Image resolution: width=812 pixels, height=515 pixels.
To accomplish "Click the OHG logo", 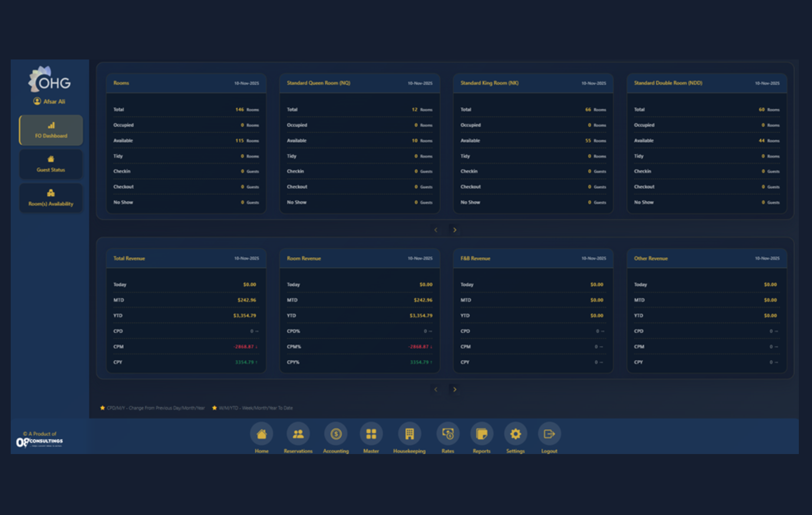I will point(50,80).
